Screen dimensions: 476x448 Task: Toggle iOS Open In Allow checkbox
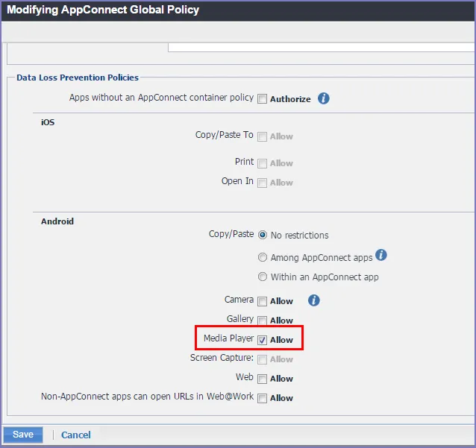pos(262,183)
